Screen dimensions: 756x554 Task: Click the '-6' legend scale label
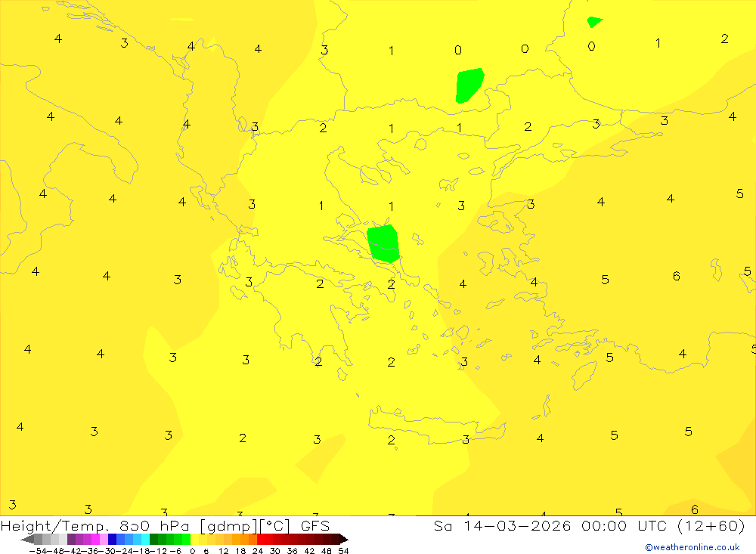point(175,551)
